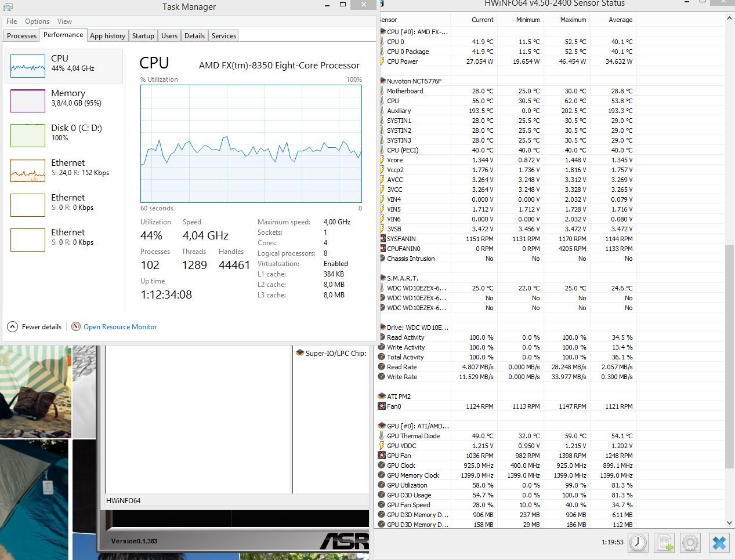Image resolution: width=735 pixels, height=560 pixels.
Task: Switch to the Users tab
Action: [x=169, y=35]
